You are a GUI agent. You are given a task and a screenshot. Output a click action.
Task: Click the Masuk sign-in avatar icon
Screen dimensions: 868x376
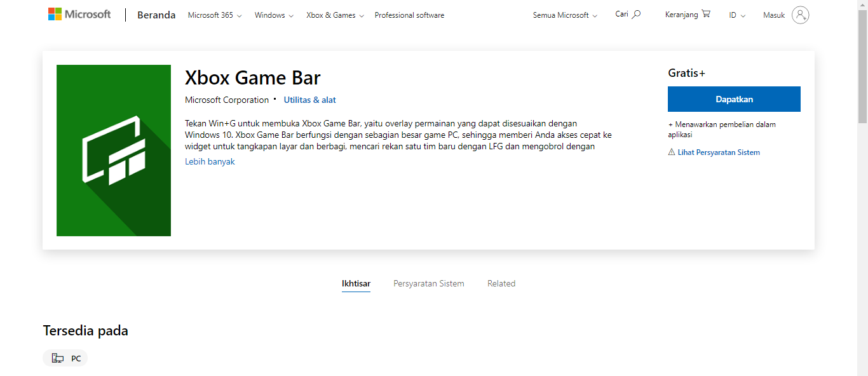coord(801,15)
